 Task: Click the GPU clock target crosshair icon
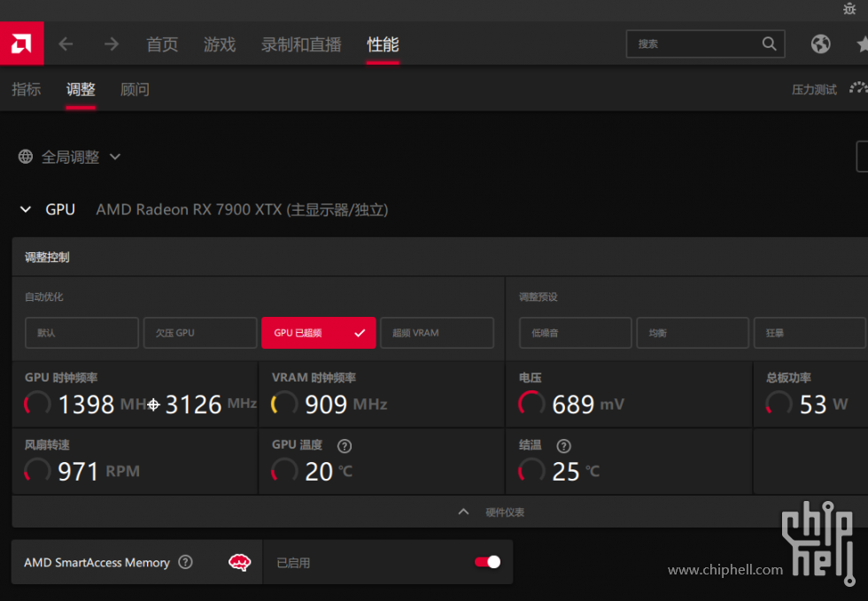coord(154,405)
